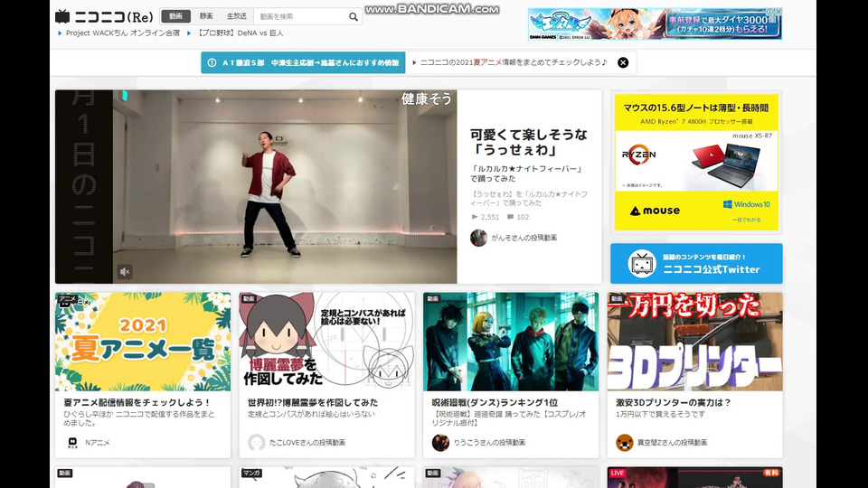Select the 静画 tab
The height and width of the screenshot is (488, 868).
click(206, 16)
